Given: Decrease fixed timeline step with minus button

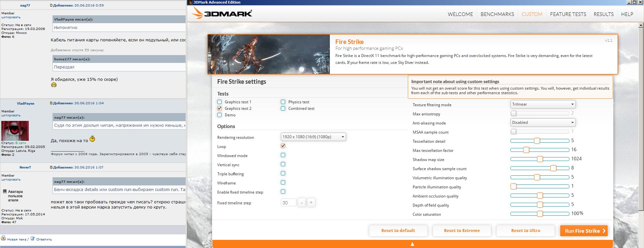Looking at the screenshot, I should [x=302, y=203].
